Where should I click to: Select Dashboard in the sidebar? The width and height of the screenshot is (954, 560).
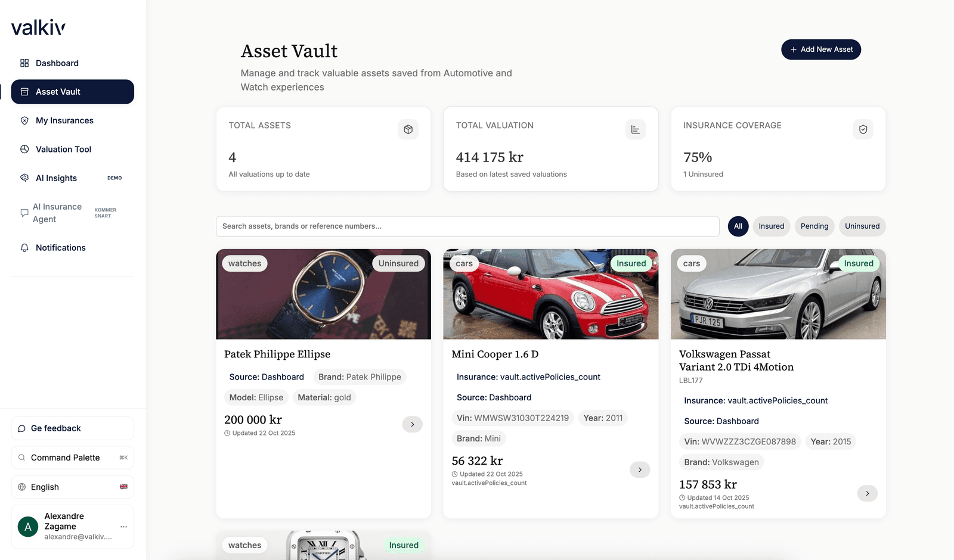[57, 63]
